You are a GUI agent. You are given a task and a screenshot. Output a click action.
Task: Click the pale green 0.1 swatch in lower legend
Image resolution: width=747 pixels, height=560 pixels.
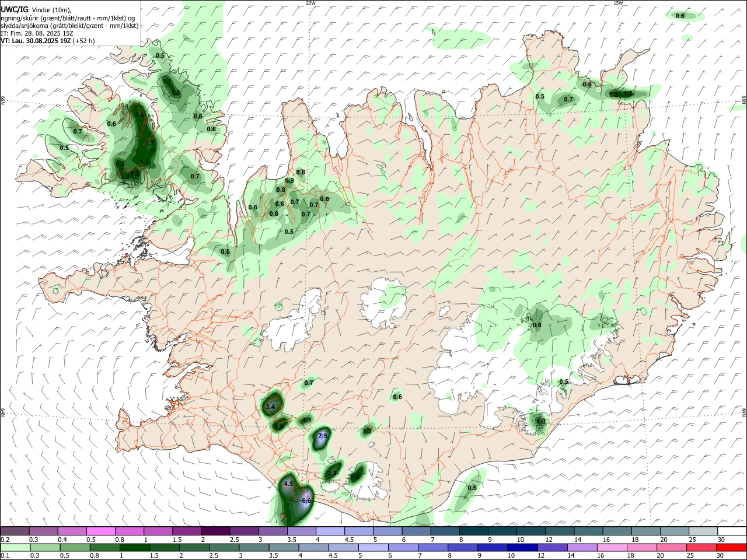point(15,547)
